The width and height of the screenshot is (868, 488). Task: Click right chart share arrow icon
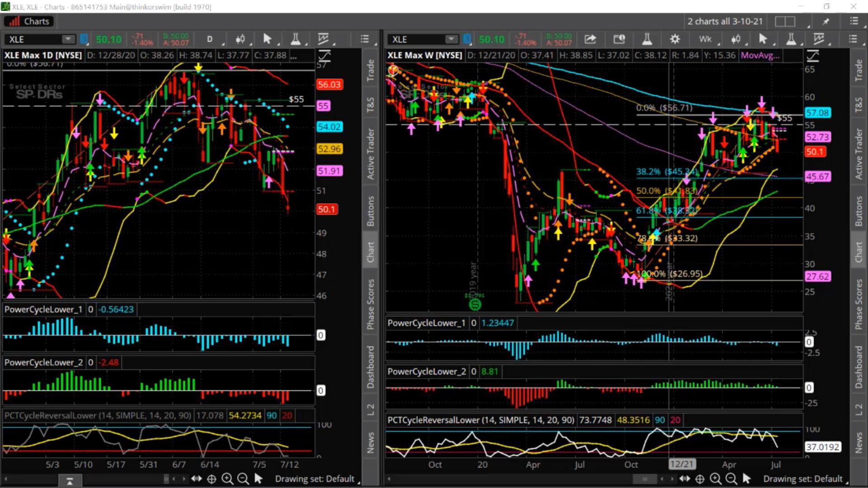590,39
